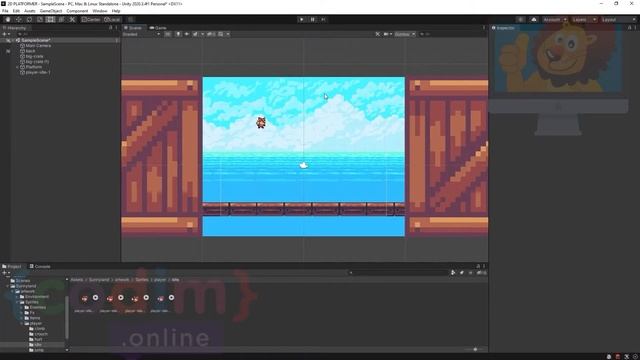
Task: Click the Pause button
Action: pos(313,20)
